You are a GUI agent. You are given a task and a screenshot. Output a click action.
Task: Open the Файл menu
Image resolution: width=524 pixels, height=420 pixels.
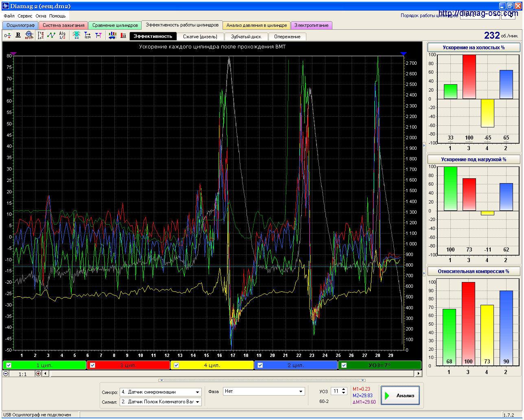[9, 16]
